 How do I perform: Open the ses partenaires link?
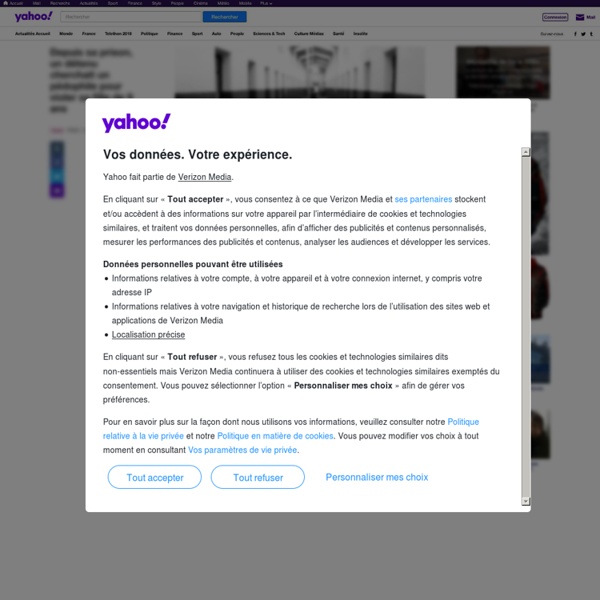423,199
